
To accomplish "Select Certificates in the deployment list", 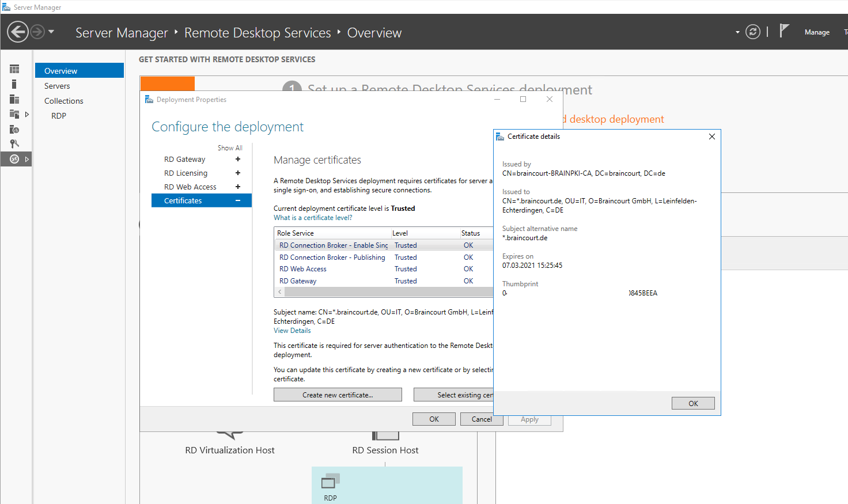I will 202,200.
